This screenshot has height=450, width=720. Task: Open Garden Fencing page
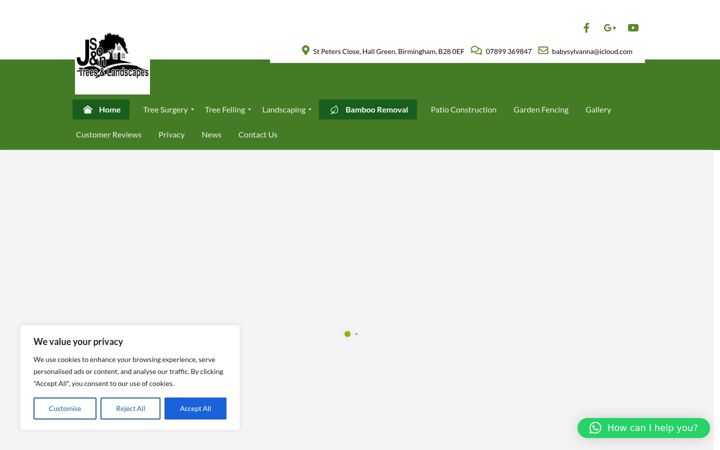pyautogui.click(x=540, y=110)
